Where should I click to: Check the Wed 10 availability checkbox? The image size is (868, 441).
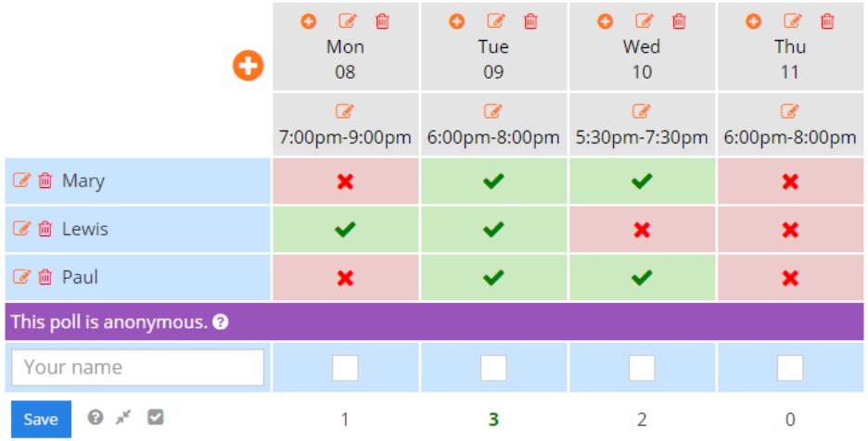(642, 368)
